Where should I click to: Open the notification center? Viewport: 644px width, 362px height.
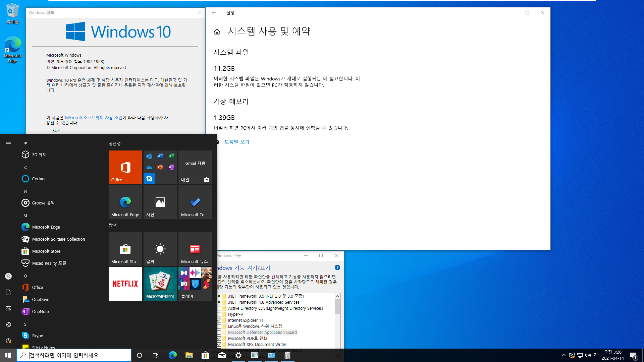[x=633, y=355]
